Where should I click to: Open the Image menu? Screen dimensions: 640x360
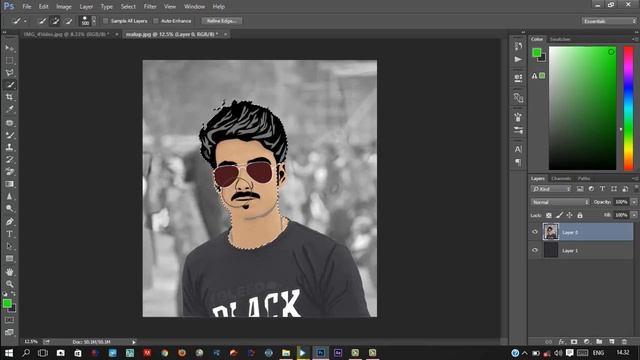tap(64, 7)
